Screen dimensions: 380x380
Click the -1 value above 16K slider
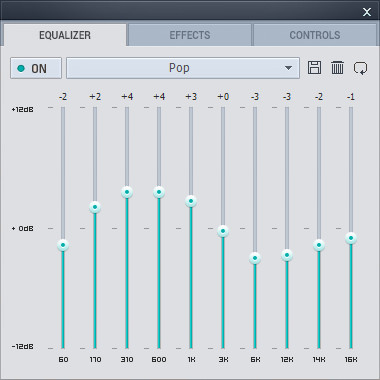click(x=351, y=97)
